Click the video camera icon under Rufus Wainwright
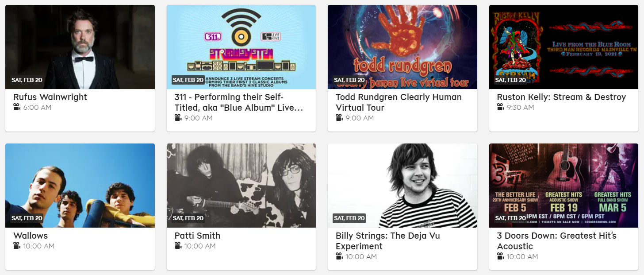The image size is (644, 275). [17, 107]
